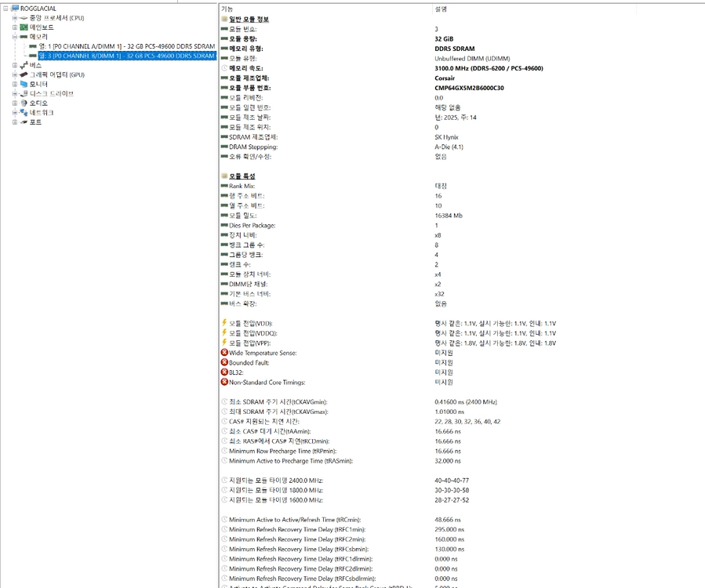705x588 pixels.
Task: Expand the 포트 tree node
Action: [x=15, y=122]
